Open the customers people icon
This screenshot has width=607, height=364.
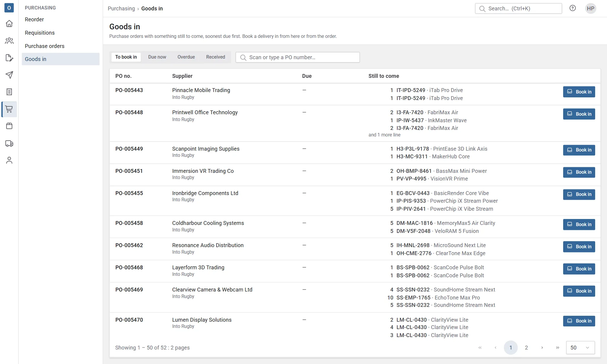click(9, 41)
